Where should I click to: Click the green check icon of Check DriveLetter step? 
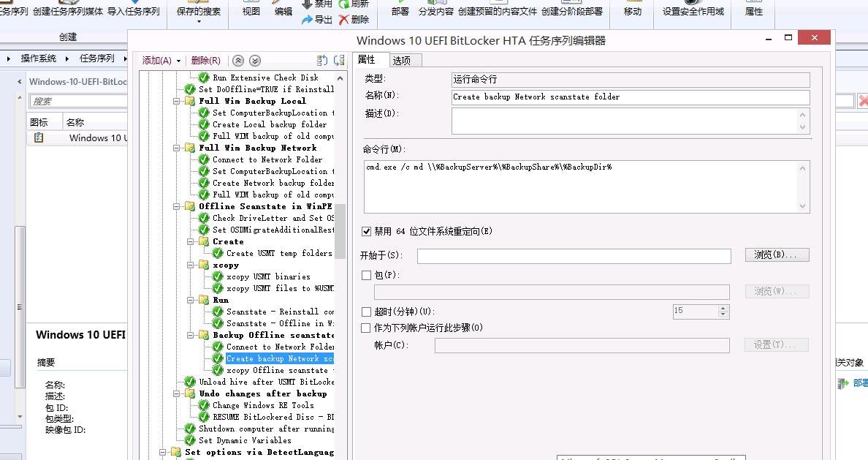click(x=204, y=218)
